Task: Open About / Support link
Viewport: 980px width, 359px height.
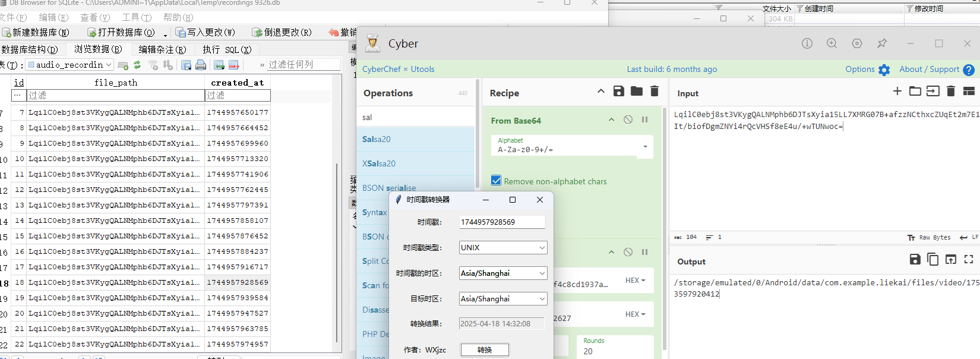Action: coord(937,70)
